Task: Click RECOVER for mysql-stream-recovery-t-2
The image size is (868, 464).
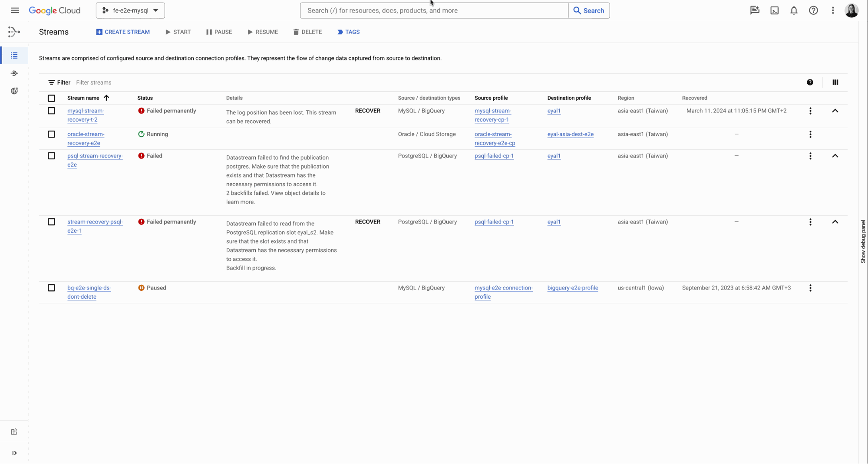Action: point(367,111)
